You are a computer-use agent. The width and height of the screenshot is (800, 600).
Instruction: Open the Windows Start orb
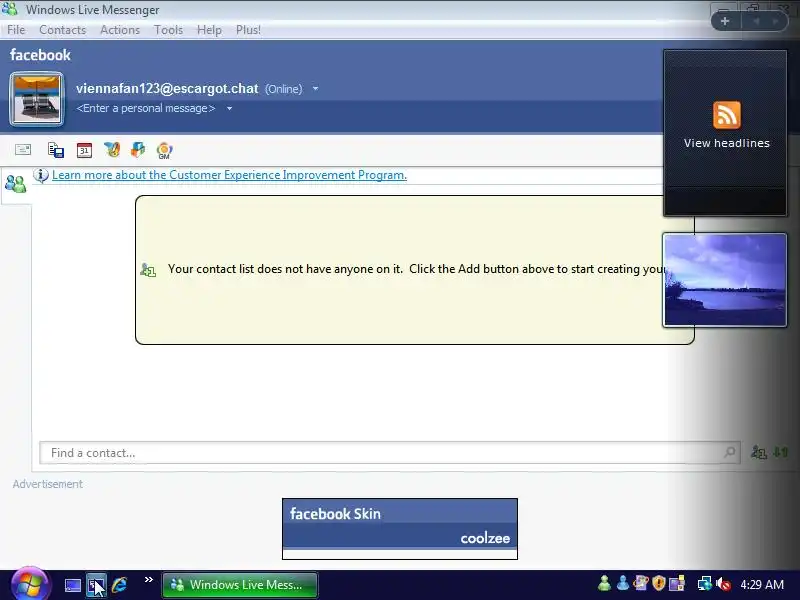[30, 584]
